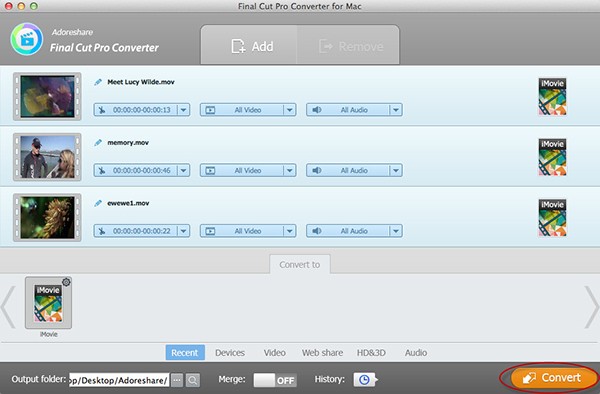Screen dimensions: 600x394
Task: Open All Audio dropdown for Meet Lucy Wilde.mov
Action: coord(354,110)
